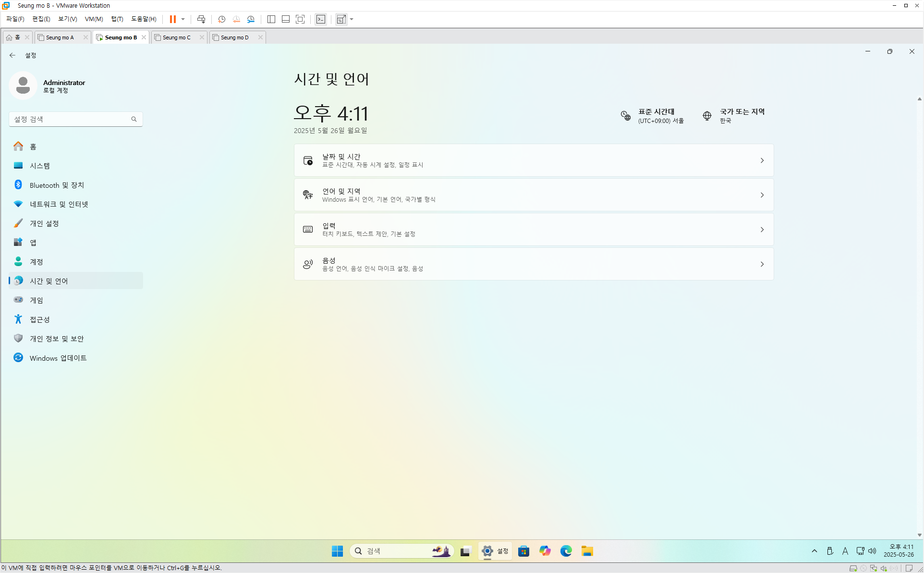This screenshot has width=924, height=573.
Task: Click Send Ctrl+Alt+Del toolbar icon
Action: pos(201,19)
